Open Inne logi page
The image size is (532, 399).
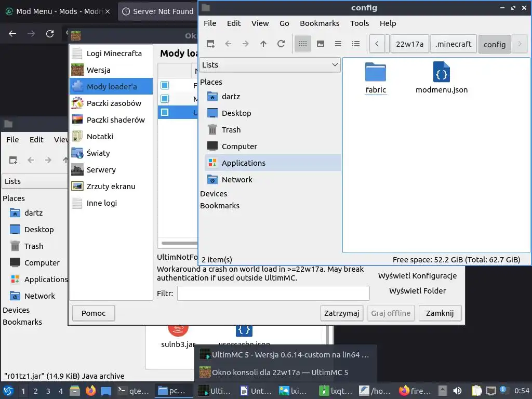click(111, 203)
